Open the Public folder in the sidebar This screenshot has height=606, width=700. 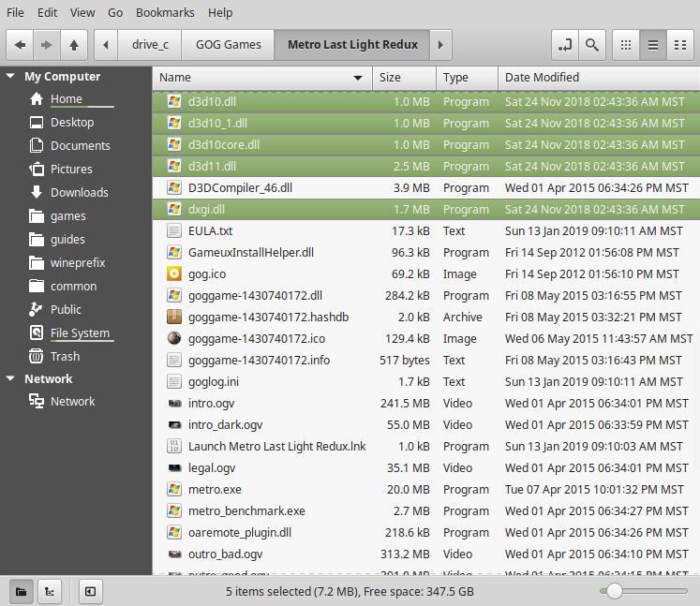(x=66, y=310)
